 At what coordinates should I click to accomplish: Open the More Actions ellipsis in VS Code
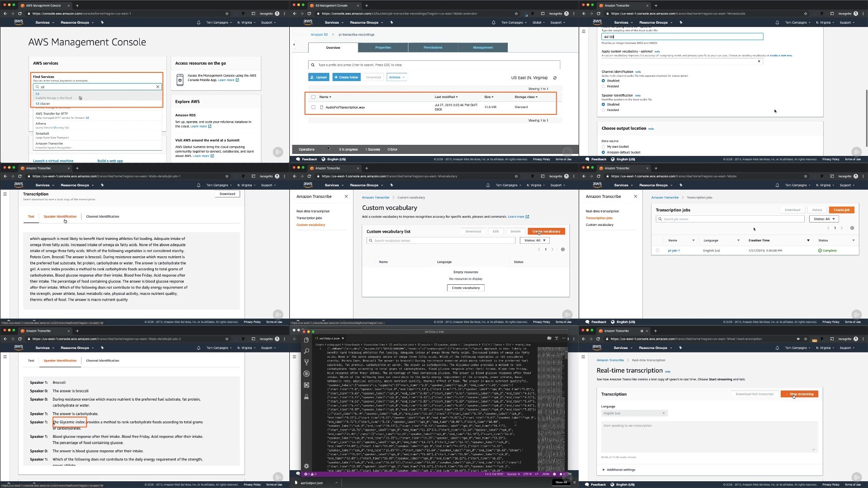coord(563,338)
